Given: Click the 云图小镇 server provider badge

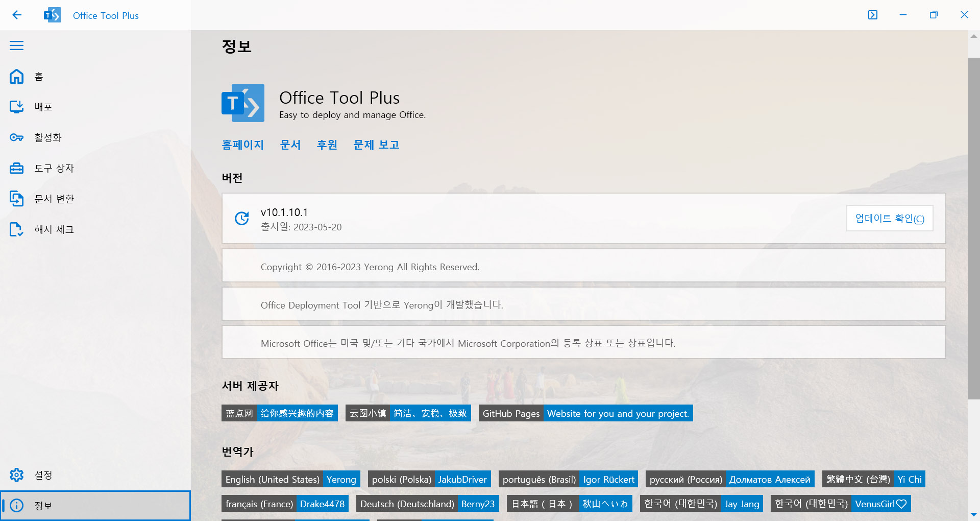Looking at the screenshot, I should tap(408, 413).
